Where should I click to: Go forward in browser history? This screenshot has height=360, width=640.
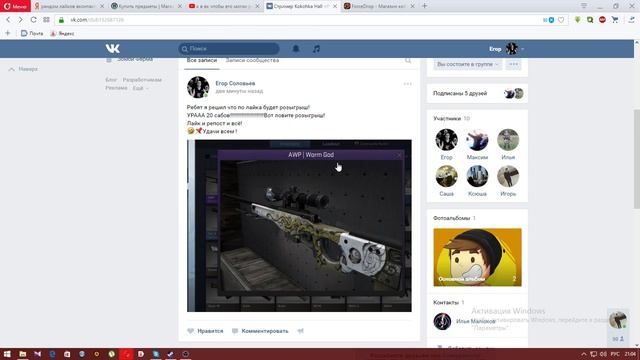coord(20,20)
